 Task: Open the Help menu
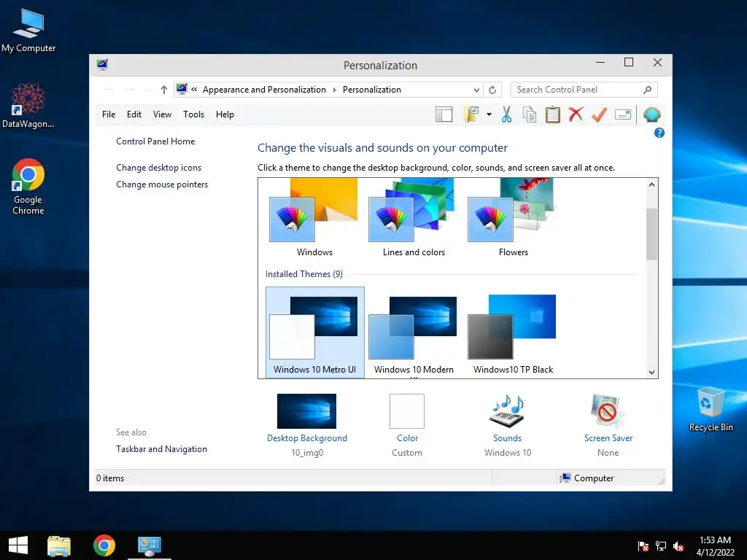pyautogui.click(x=225, y=114)
